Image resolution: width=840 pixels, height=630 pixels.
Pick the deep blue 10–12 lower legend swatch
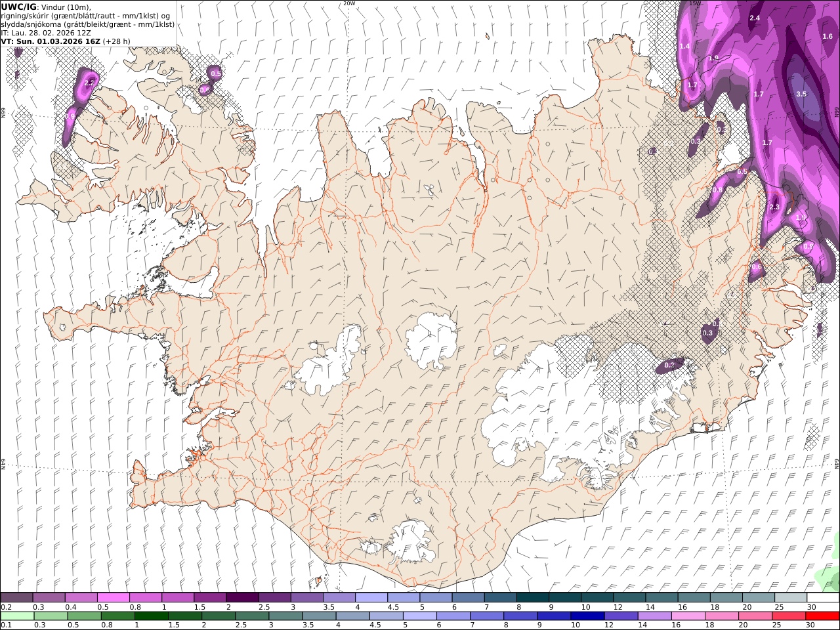pos(588,616)
